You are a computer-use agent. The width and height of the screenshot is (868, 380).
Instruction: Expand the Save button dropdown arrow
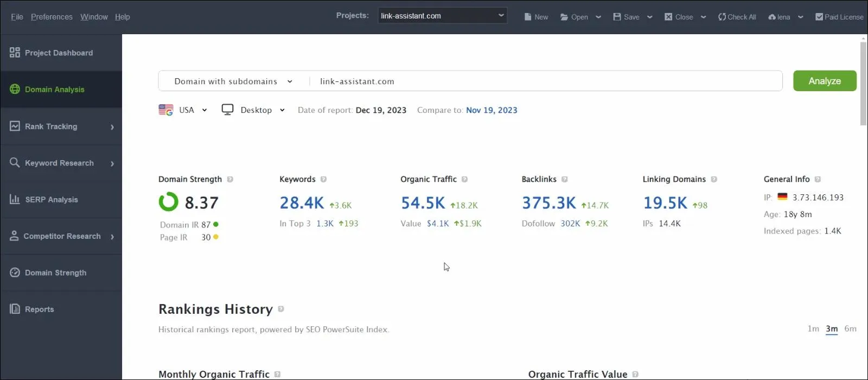[x=650, y=17]
